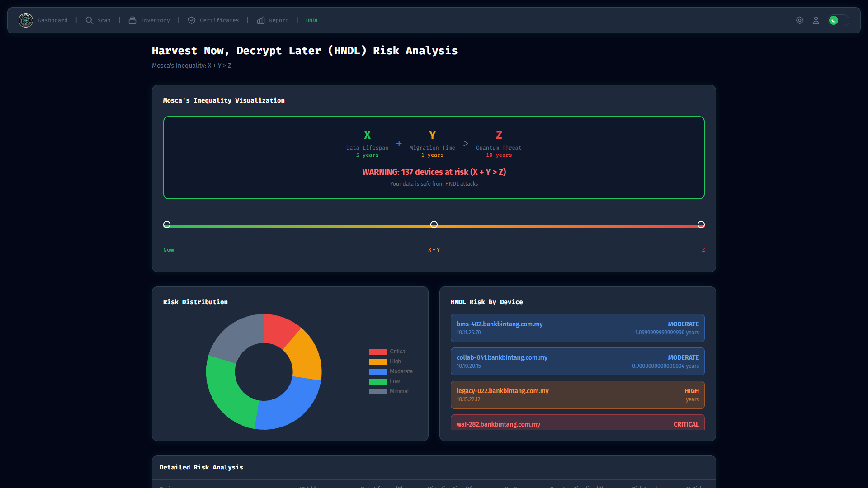Click the Certificates shield icon
This screenshot has height=488, width=868.
pyautogui.click(x=192, y=20)
